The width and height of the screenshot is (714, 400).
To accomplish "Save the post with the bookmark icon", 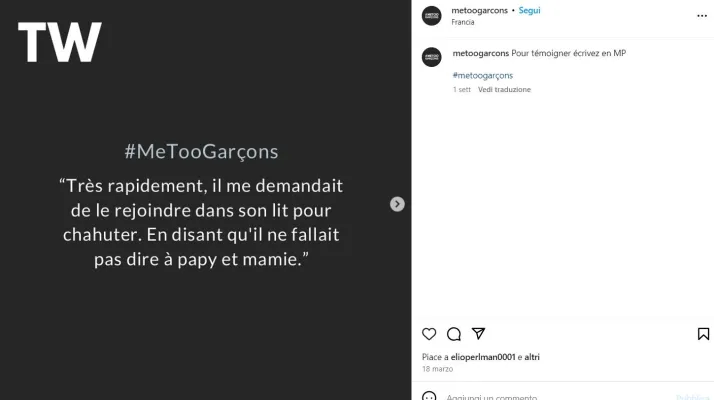I will (x=703, y=334).
